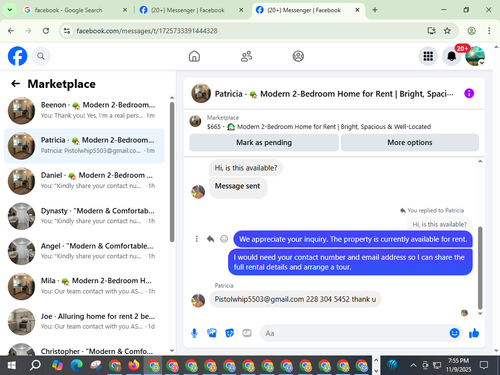Open Microsoft Edge from the taskbar
Screen dimensions: 500x375
coord(76,365)
